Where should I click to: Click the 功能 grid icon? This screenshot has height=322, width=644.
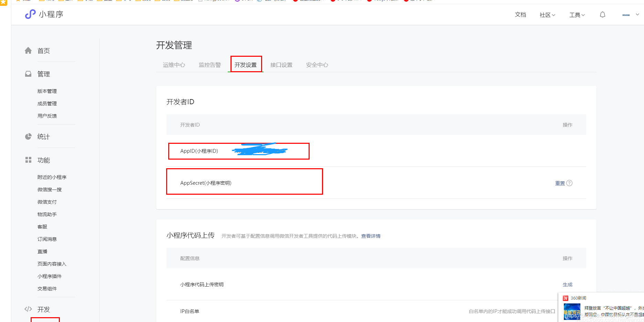[28, 159]
